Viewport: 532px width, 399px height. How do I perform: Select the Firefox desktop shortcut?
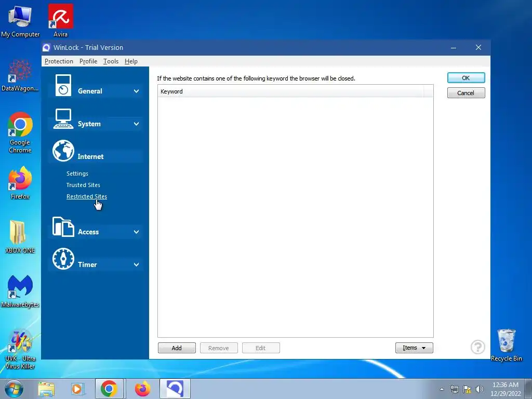click(20, 182)
